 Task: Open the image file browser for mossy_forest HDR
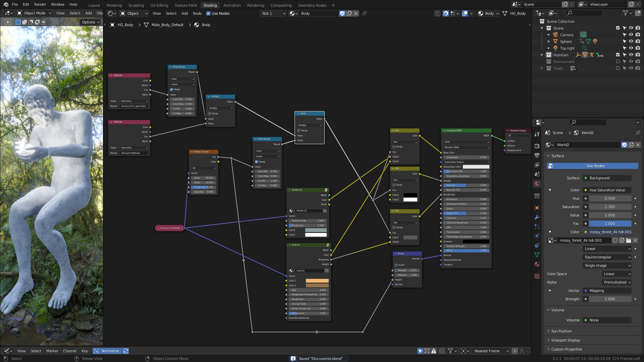[629, 240]
